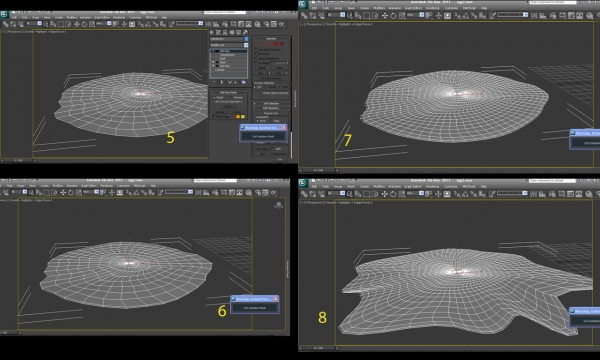600x360 pixels.
Task: Open Select by Name in step 5 window
Action: pos(53,24)
